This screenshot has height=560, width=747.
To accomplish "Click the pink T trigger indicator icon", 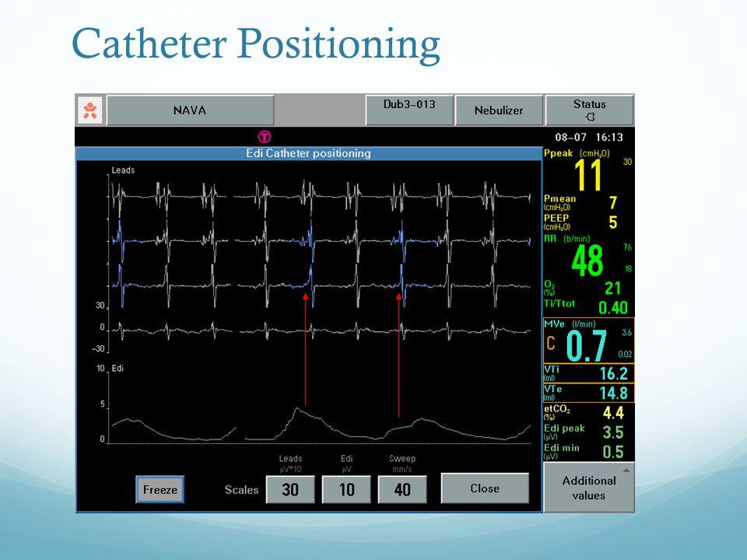I will [x=265, y=137].
